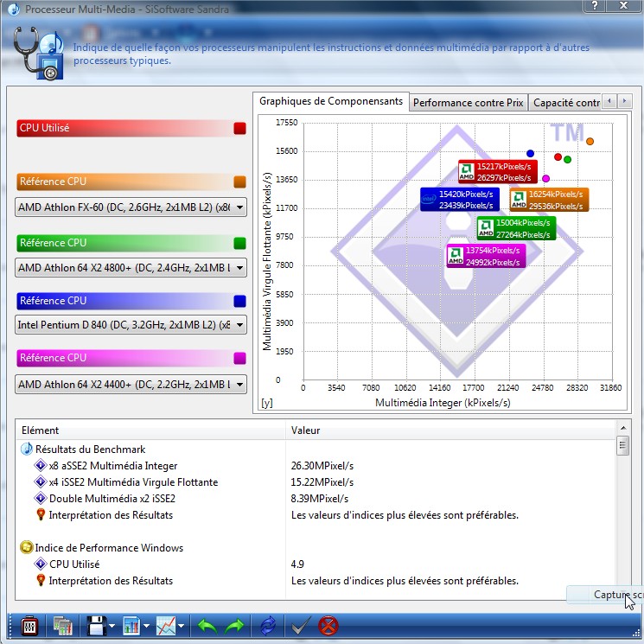The image size is (644, 644).
Task: Click the line graph toolbar icon
Action: pyautogui.click(x=166, y=627)
